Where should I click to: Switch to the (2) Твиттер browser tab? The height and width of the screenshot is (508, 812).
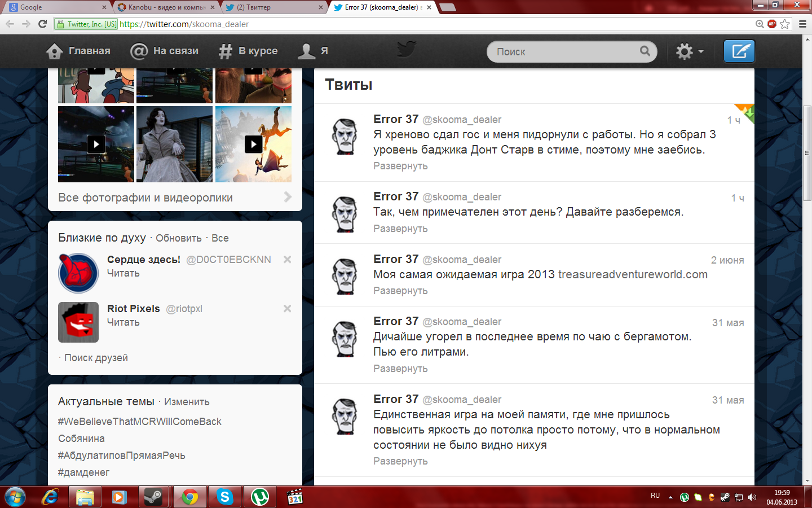(273, 7)
